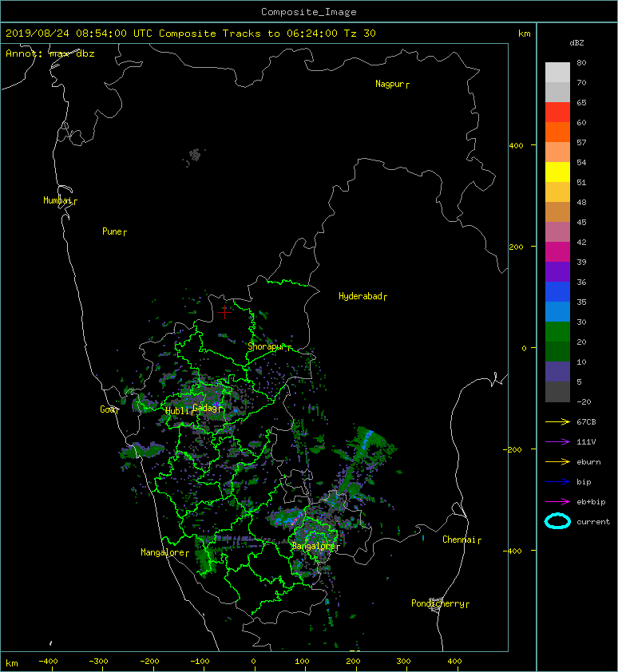Click the eburn arrow legend icon

(x=557, y=462)
